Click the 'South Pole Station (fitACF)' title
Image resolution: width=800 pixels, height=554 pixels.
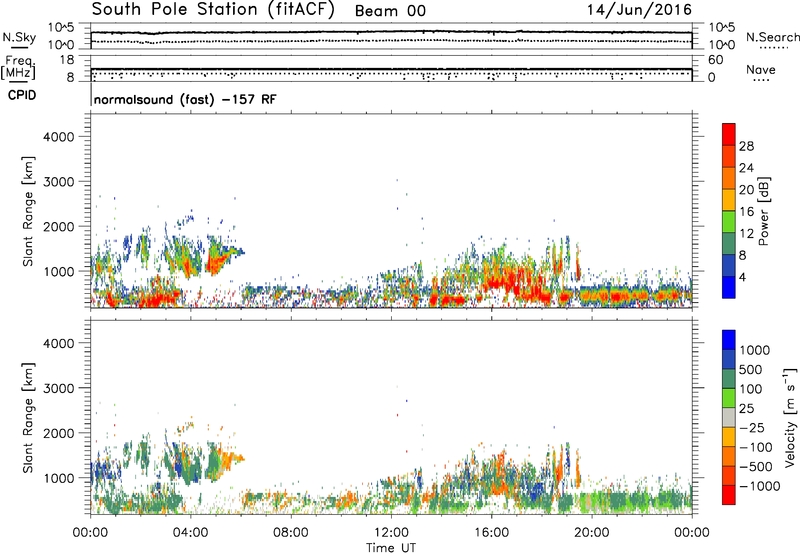213,10
